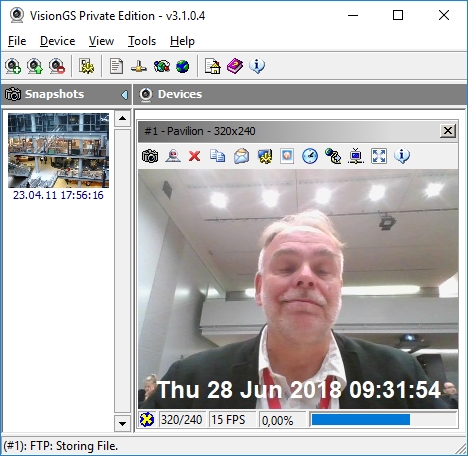Collapse the Snapshots panel with the arrow

coord(124,95)
